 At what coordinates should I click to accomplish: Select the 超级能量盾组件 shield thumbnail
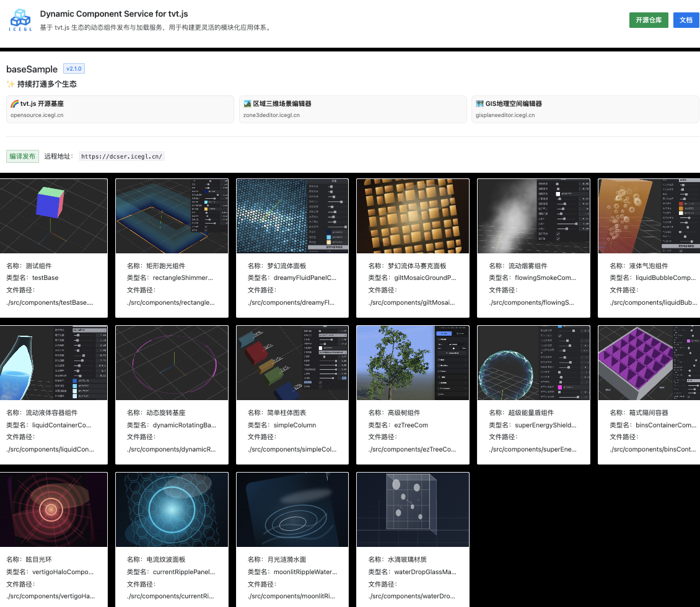533,363
